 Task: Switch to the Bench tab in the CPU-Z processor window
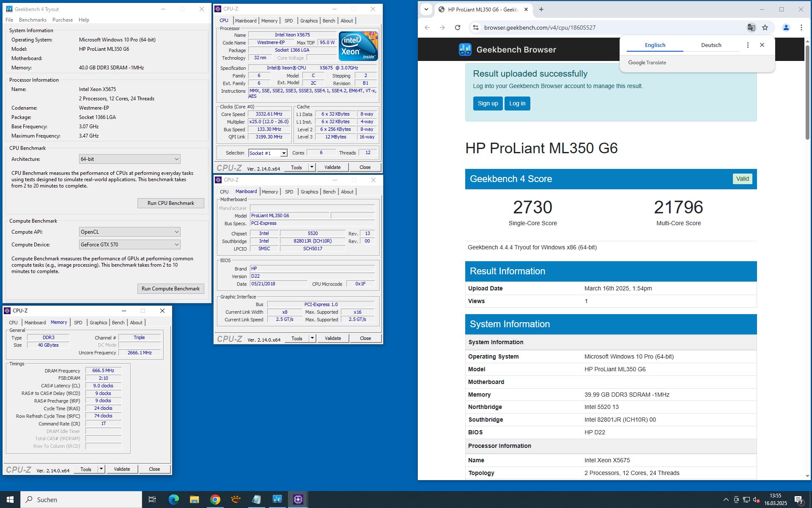point(329,21)
